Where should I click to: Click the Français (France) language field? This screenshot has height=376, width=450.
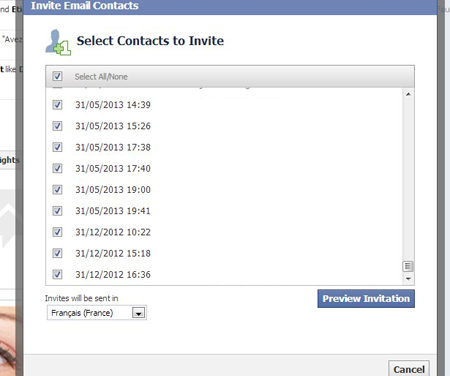coord(97,313)
